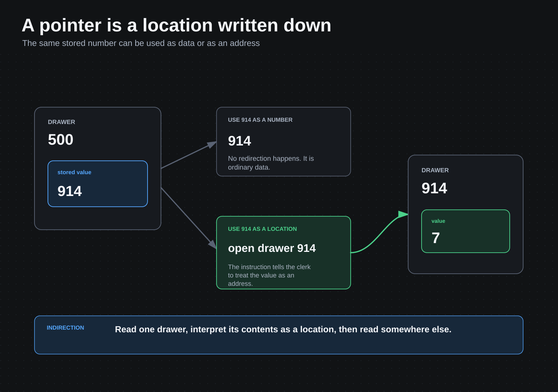The image size is (558, 392).
Task: Select the stored value 914 box
Action: 98,184
